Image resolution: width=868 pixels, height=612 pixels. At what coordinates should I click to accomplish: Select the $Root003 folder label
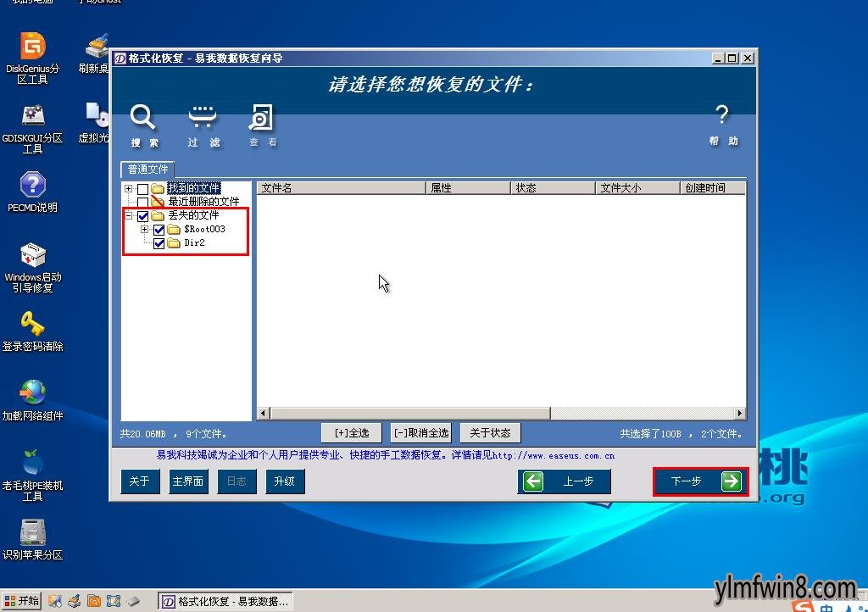[204, 229]
